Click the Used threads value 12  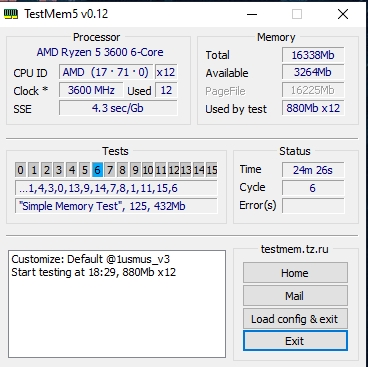pos(166,90)
